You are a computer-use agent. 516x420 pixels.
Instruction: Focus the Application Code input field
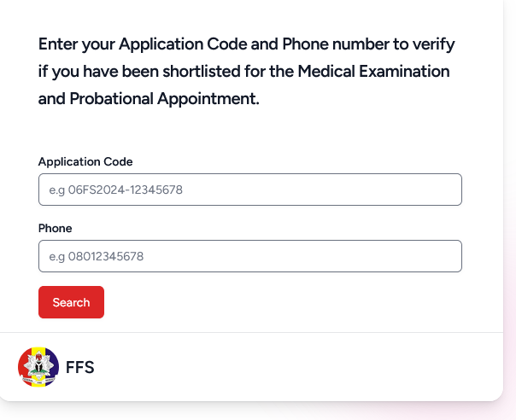[250, 190]
